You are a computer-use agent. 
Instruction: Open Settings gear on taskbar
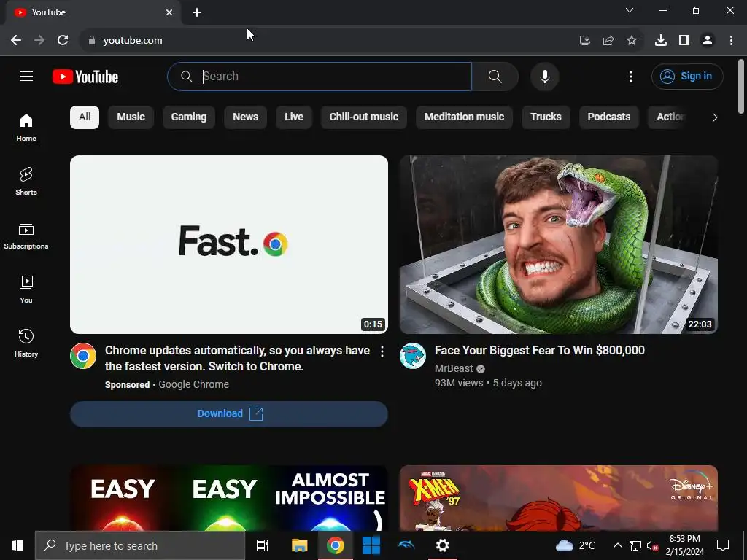442,545
